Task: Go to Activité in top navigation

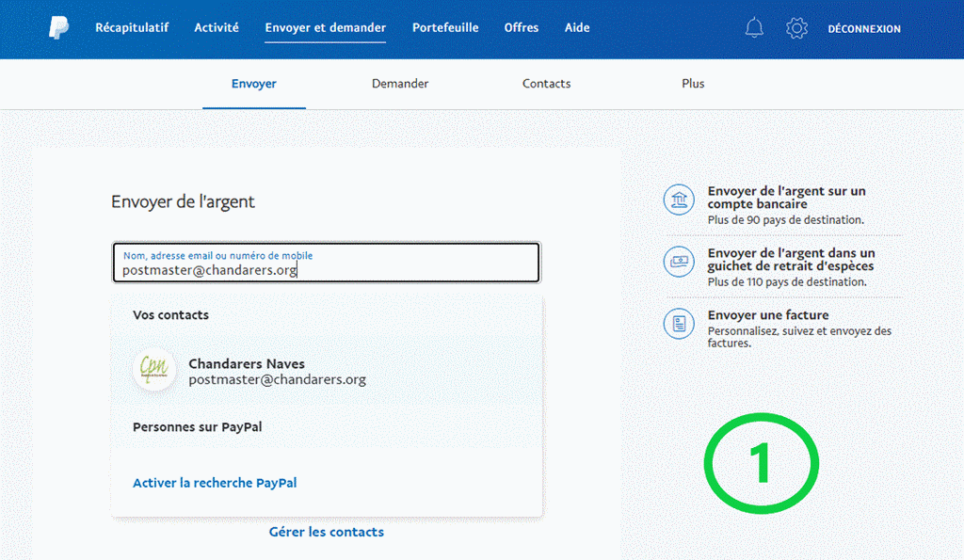Action: pos(217,28)
